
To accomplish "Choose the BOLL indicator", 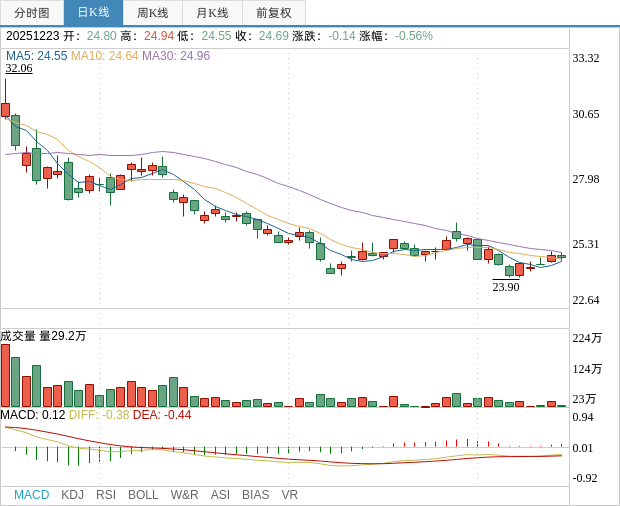I will [143, 495].
